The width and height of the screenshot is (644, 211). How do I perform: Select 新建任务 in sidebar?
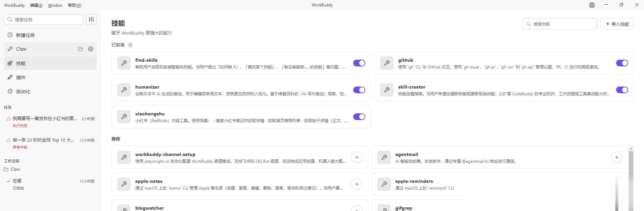click(50, 35)
